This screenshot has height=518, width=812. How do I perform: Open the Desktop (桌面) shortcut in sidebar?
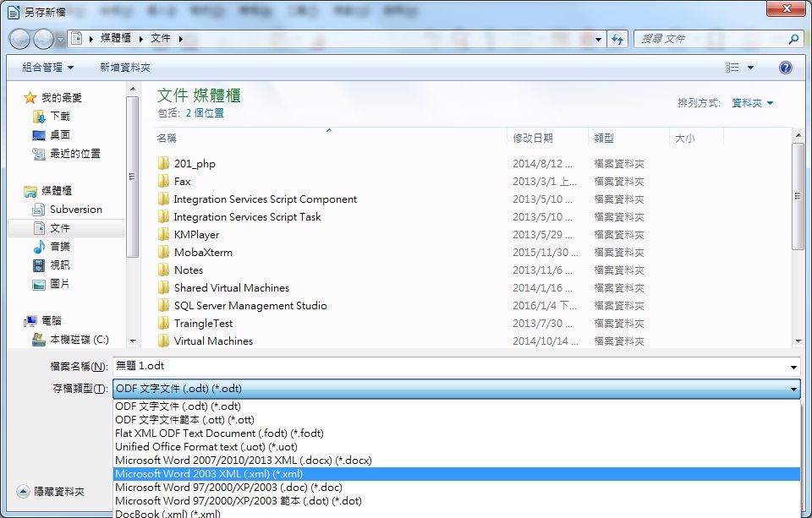[60, 135]
